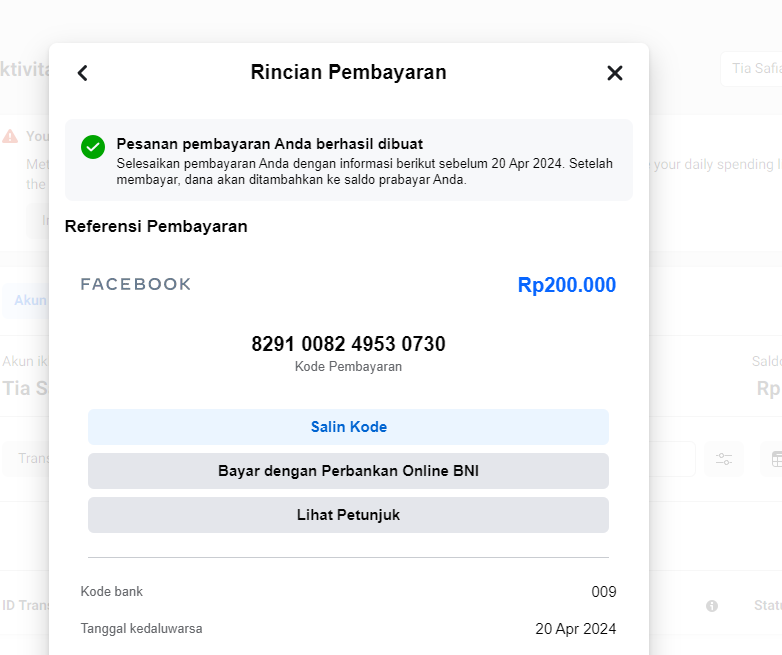Click the info icon near Status column

click(712, 606)
